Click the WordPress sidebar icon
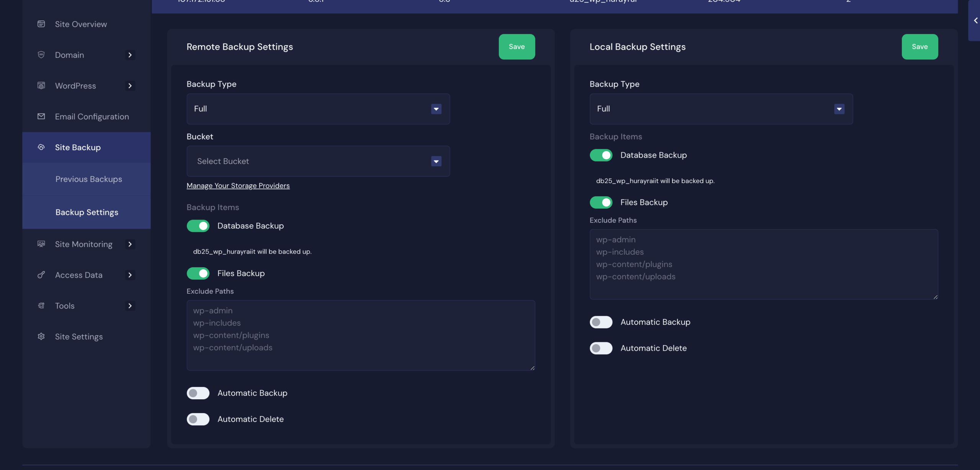This screenshot has height=470, width=980. pyautogui.click(x=41, y=86)
